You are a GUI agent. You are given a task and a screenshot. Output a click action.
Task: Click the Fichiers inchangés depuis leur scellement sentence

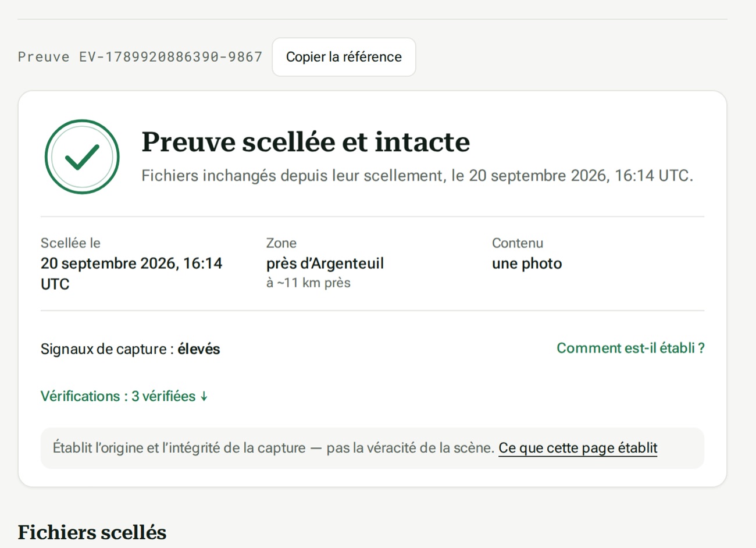click(418, 176)
